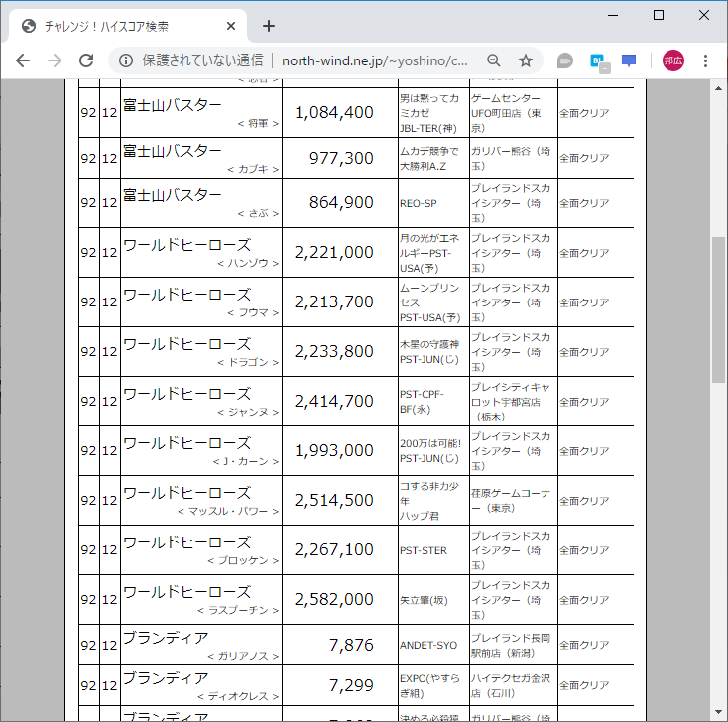Click character name ＜ ラスプーチン ＞
Viewport: 728px width, 722px height.
(238, 611)
